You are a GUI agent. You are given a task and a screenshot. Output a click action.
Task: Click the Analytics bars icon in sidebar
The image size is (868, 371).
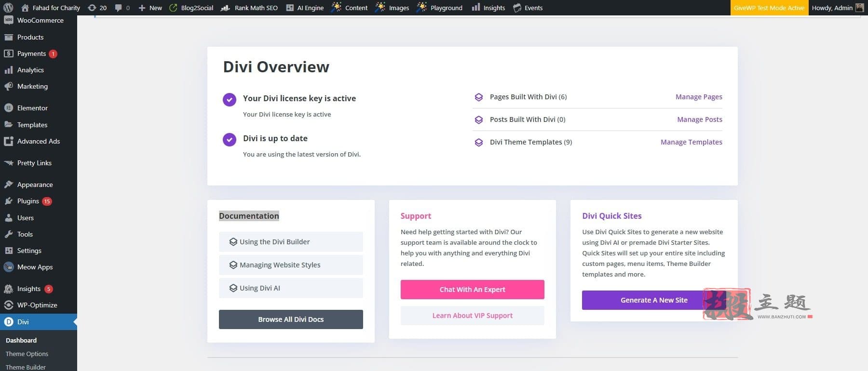click(x=8, y=70)
